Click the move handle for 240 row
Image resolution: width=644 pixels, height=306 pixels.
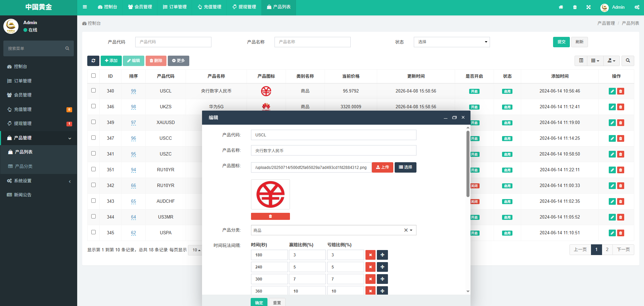click(x=382, y=267)
